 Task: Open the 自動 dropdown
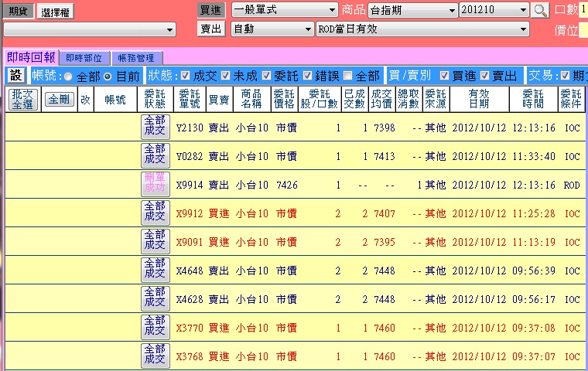(x=272, y=29)
